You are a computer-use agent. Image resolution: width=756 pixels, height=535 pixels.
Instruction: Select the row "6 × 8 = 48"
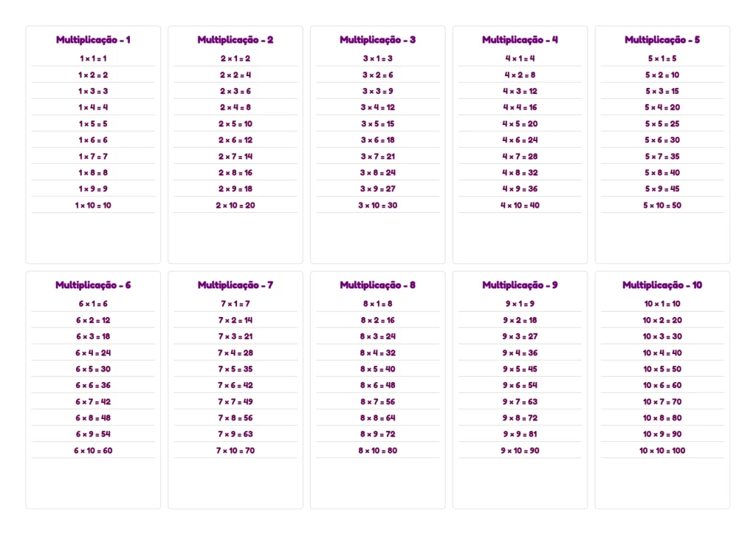coord(93,418)
